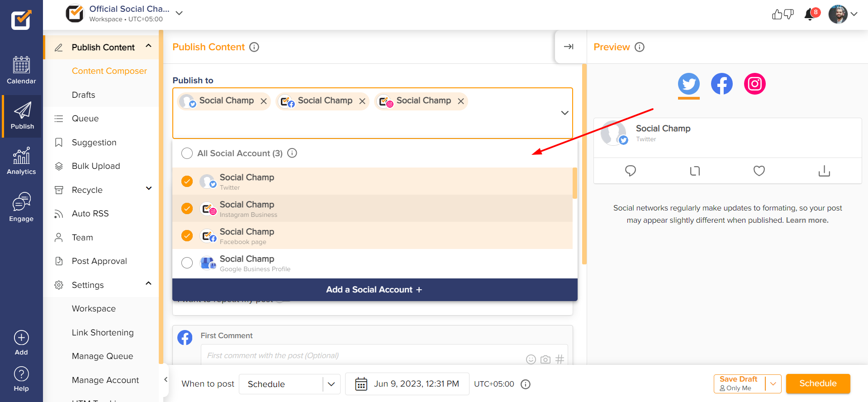Click the timezone info icon
The image size is (868, 402).
(x=525, y=384)
